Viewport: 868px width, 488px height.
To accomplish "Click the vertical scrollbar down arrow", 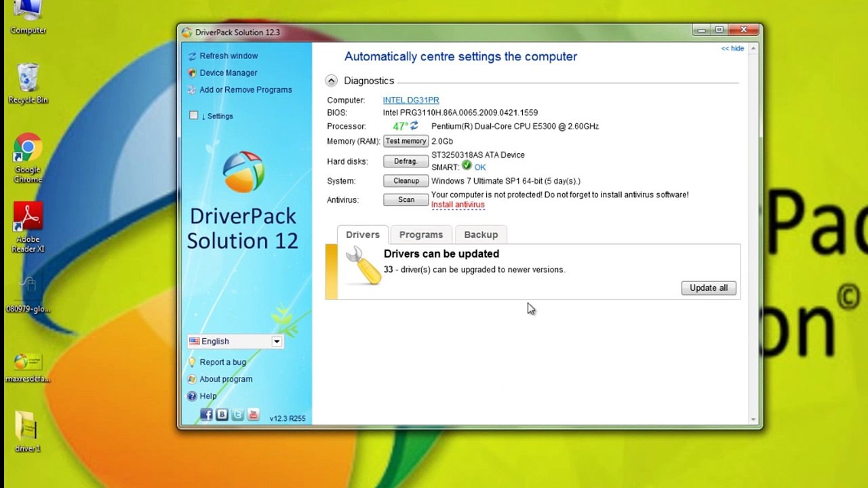I will (x=753, y=420).
